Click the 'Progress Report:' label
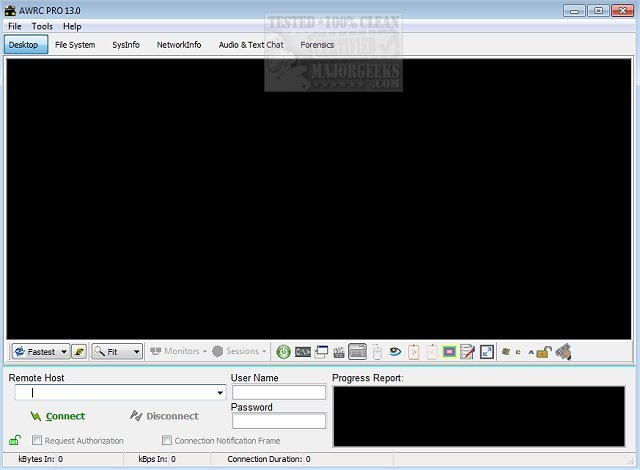 click(x=367, y=378)
